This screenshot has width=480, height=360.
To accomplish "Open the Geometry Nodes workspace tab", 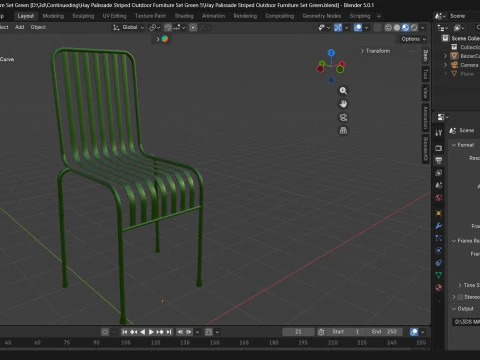I will pos(322,16).
